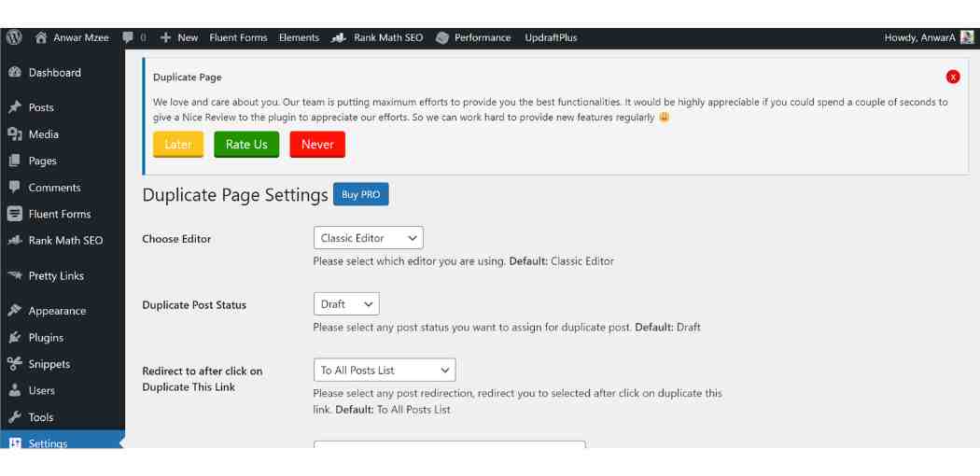Open Rank Math SEO in admin bar

pyautogui.click(x=388, y=37)
